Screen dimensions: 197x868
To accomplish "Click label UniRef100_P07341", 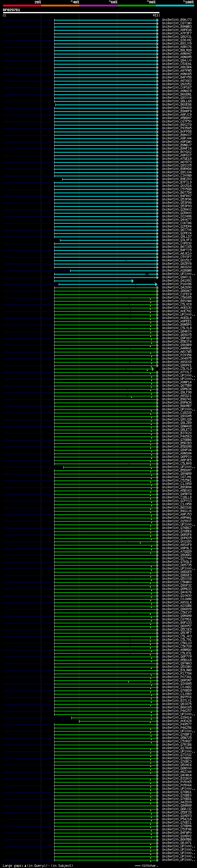I will (177, 677).
